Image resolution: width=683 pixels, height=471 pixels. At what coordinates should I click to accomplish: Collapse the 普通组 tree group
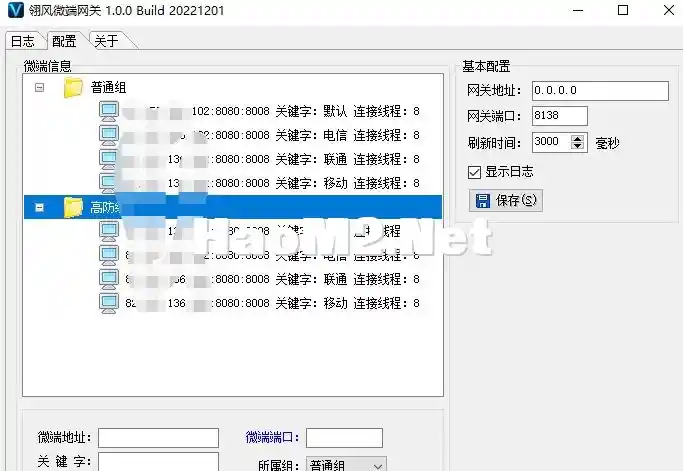[39, 88]
